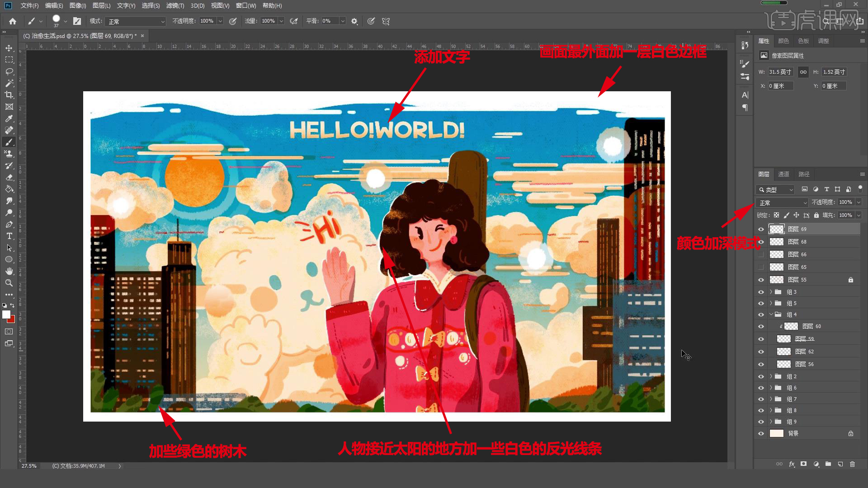
Task: Select the Eyedropper tool
Action: point(9,118)
